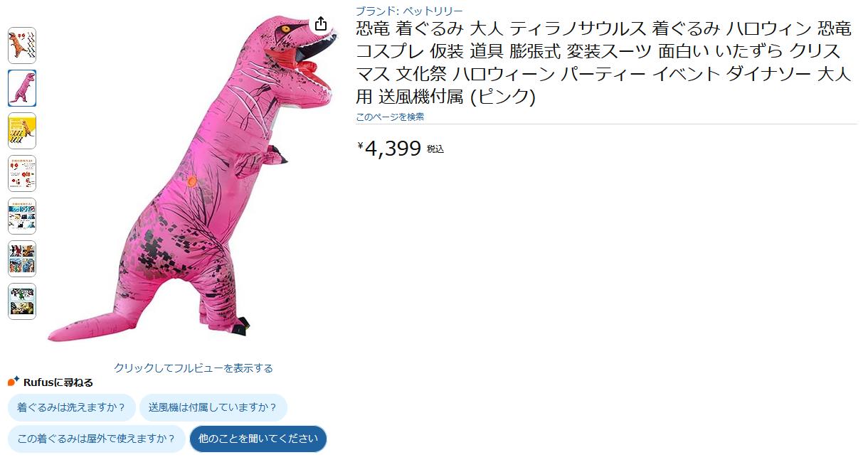Click the ¥4,399 price
868x472 pixels.
pos(390,149)
